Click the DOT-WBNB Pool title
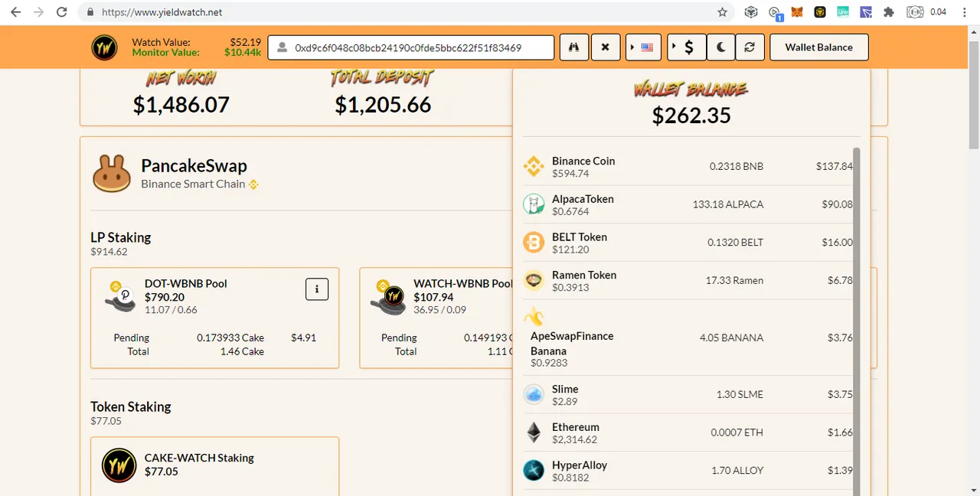Viewport: 980px width, 496px height. 186,283
